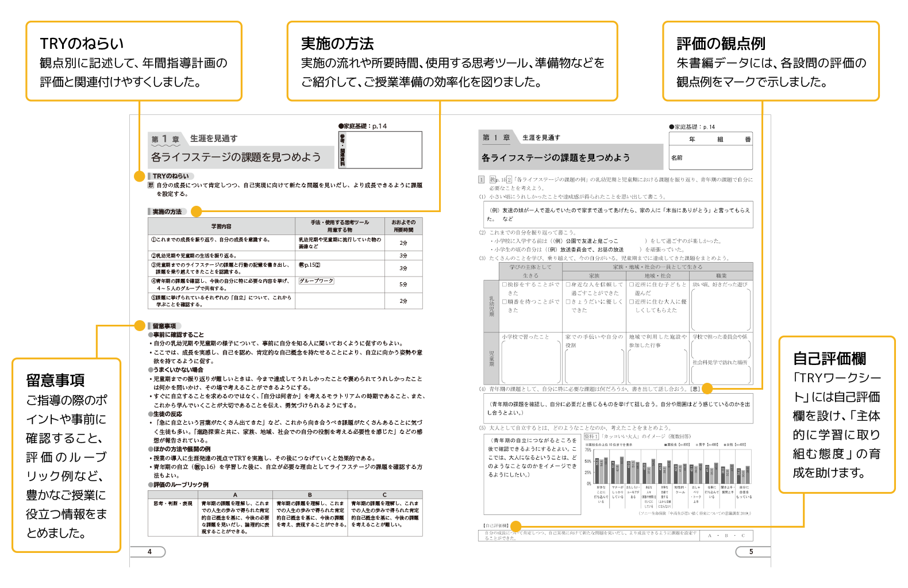908x588 pixels.
Task: Click the A・B・C self-rating cell
Action: coord(726,536)
